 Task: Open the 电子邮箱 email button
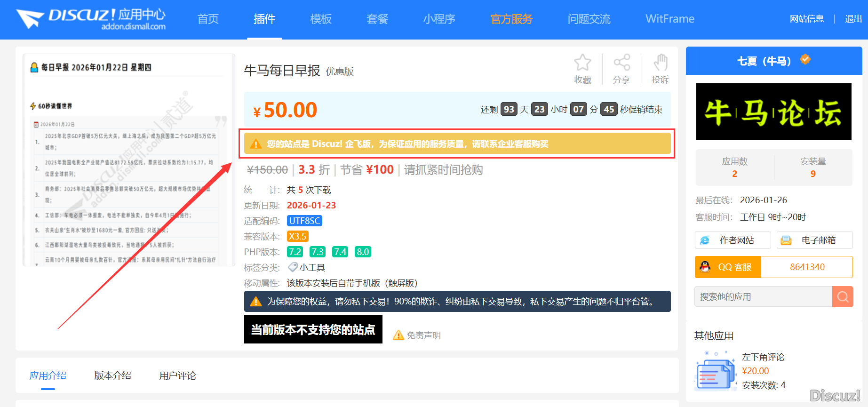[x=814, y=240]
